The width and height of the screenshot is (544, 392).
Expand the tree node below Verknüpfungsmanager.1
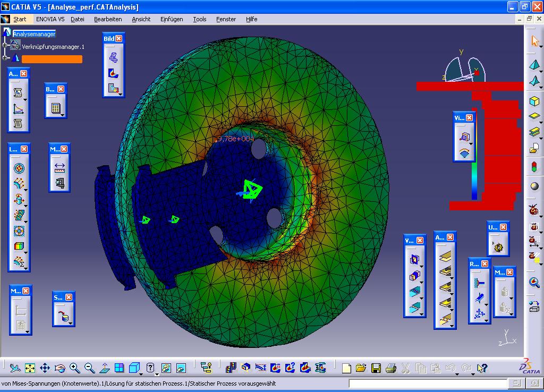coord(5,58)
